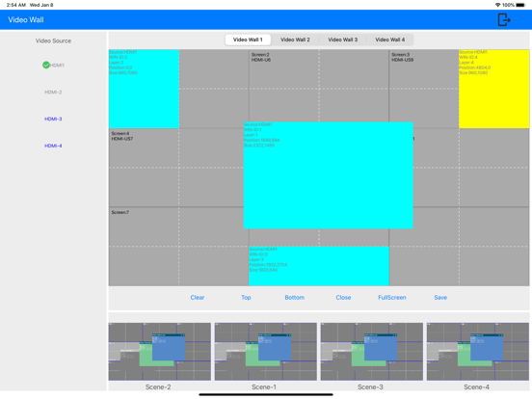Click the Close window button
This screenshot has height=399, width=532.
point(343,297)
